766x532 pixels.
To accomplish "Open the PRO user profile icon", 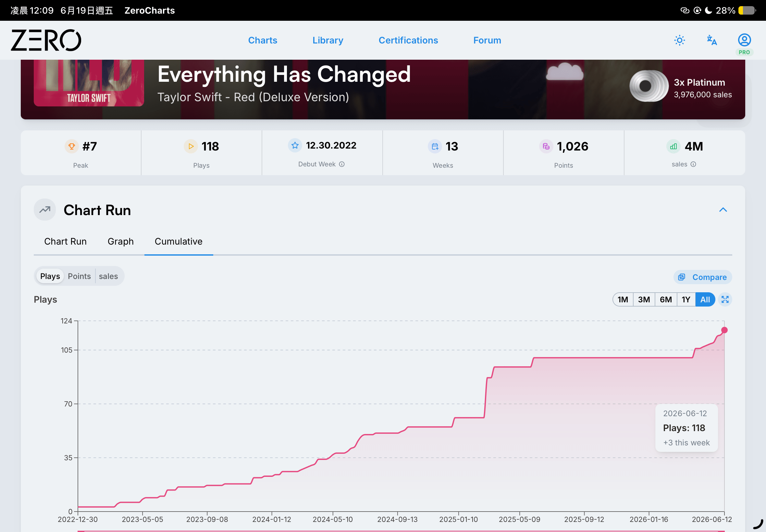I will [x=744, y=44].
